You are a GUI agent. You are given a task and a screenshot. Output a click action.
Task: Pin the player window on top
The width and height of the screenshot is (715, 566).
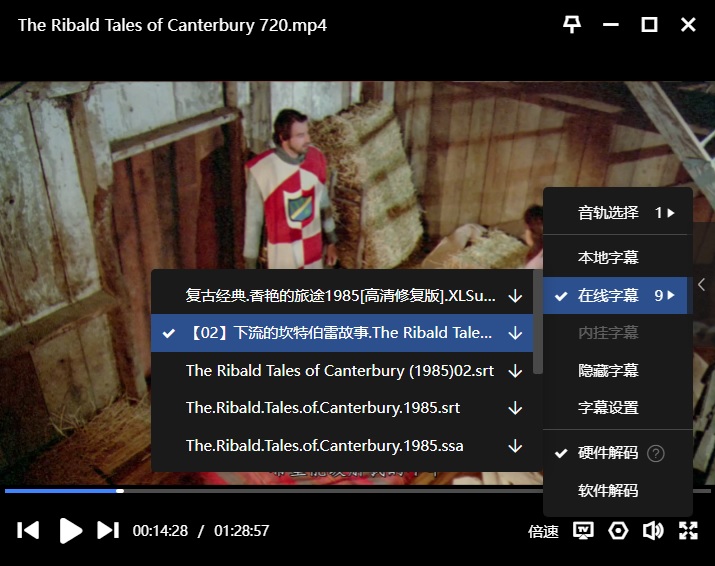pyautogui.click(x=572, y=25)
